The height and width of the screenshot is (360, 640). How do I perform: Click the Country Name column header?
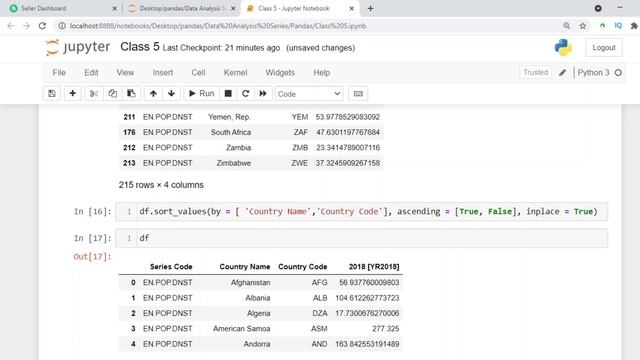coord(244,267)
